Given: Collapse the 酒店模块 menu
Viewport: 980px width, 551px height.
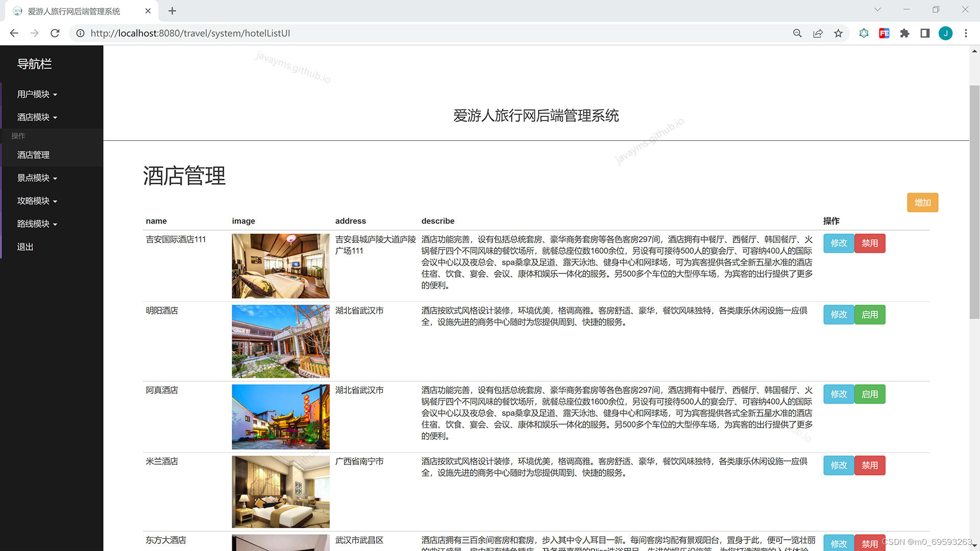Looking at the screenshot, I should click(37, 117).
